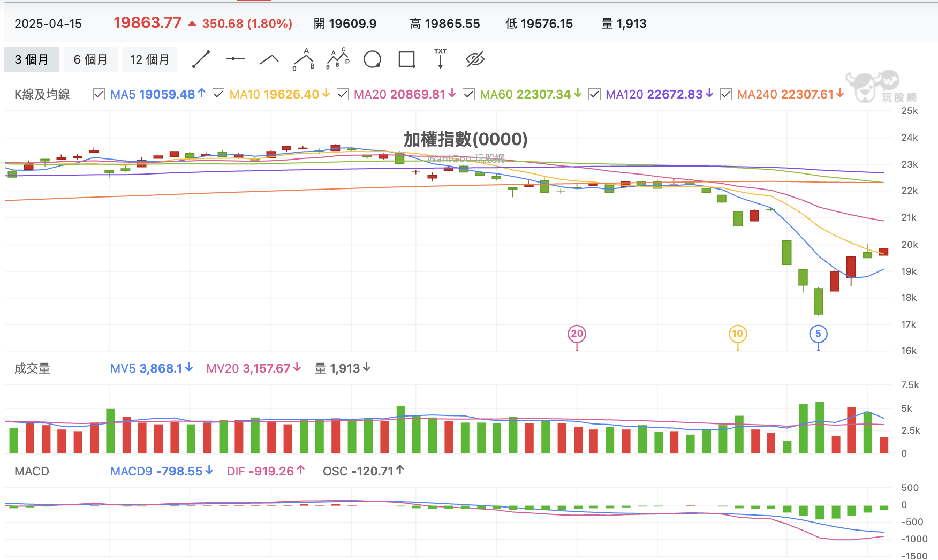
Task: Uncheck the MA20 moving average checkbox
Action: 343,95
